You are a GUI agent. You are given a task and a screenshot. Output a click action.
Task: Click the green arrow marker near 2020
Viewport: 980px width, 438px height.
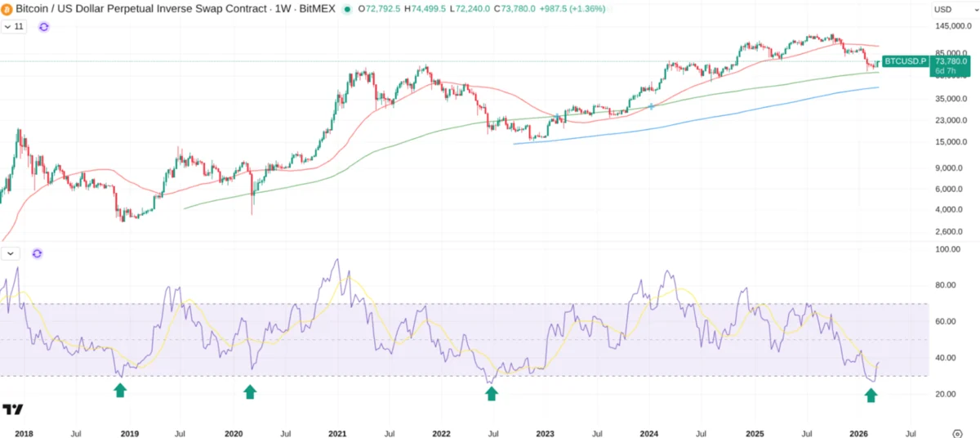250,392
